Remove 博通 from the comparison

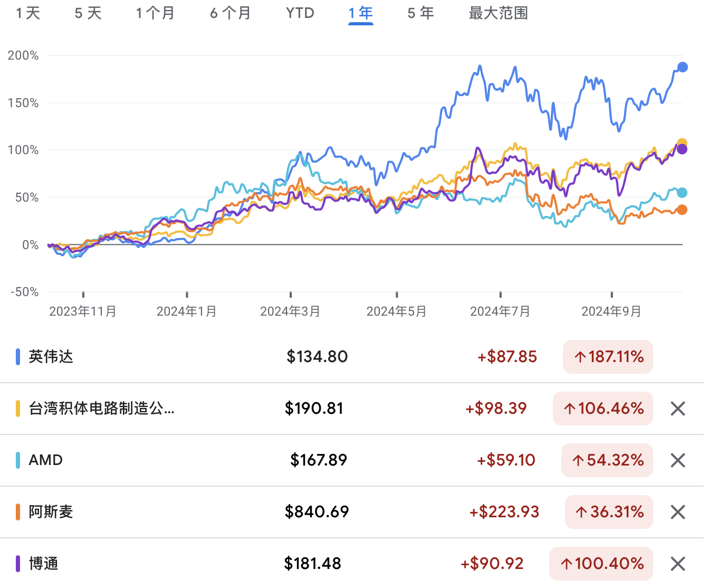point(678,564)
